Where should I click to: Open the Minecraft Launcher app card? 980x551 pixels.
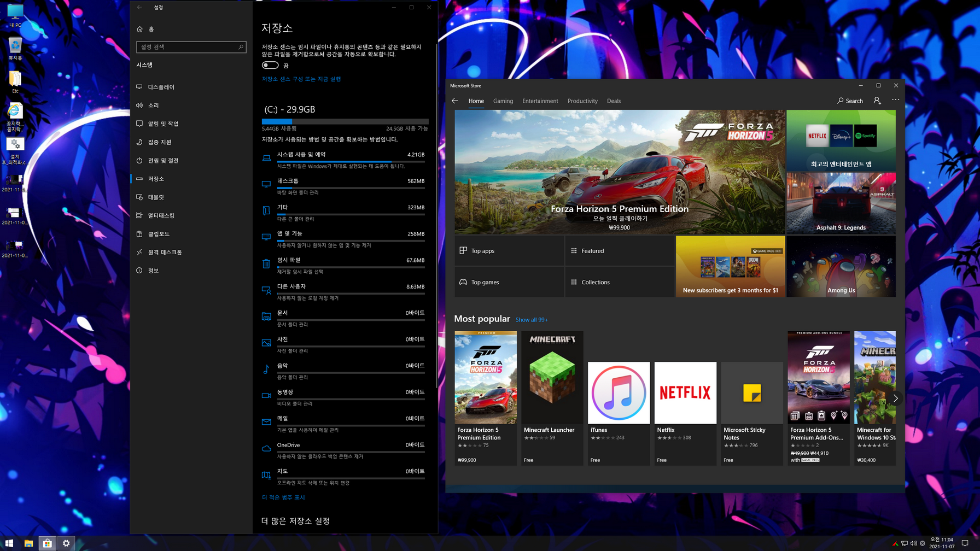click(x=552, y=398)
